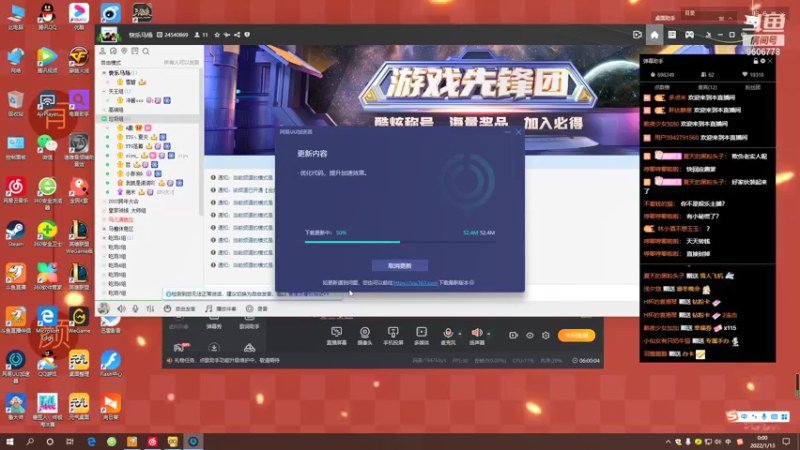The width and height of the screenshot is (800, 450).
Task: Click the favorite star icon in YY title bar
Action: pos(217,35)
